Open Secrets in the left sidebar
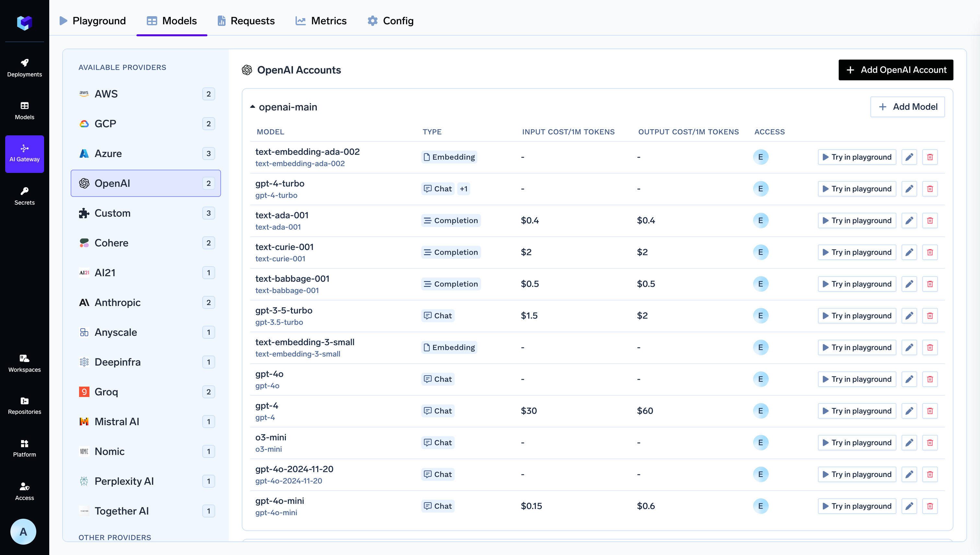This screenshot has height=555, width=980. click(24, 196)
